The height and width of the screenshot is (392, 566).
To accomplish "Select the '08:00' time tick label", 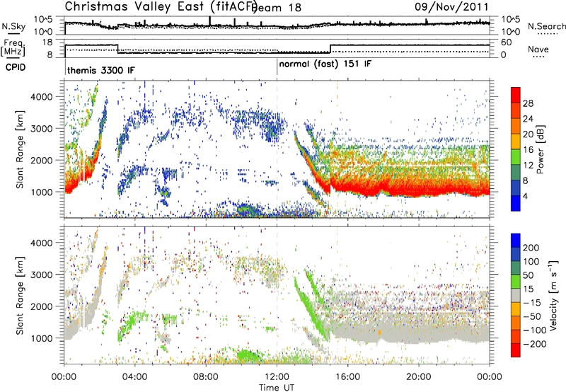I will pos(206,377).
